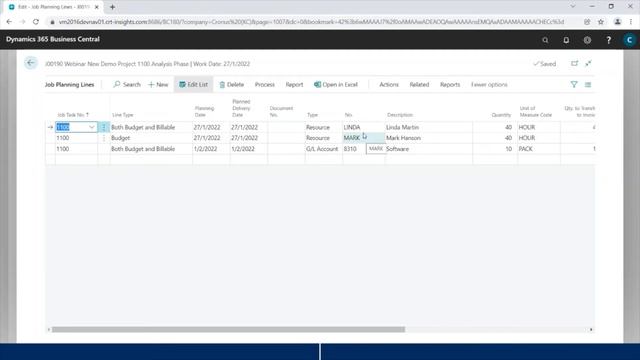This screenshot has height=360, width=640.
Task: Expand the Job Task No. dropdown arrow
Action: click(91, 127)
